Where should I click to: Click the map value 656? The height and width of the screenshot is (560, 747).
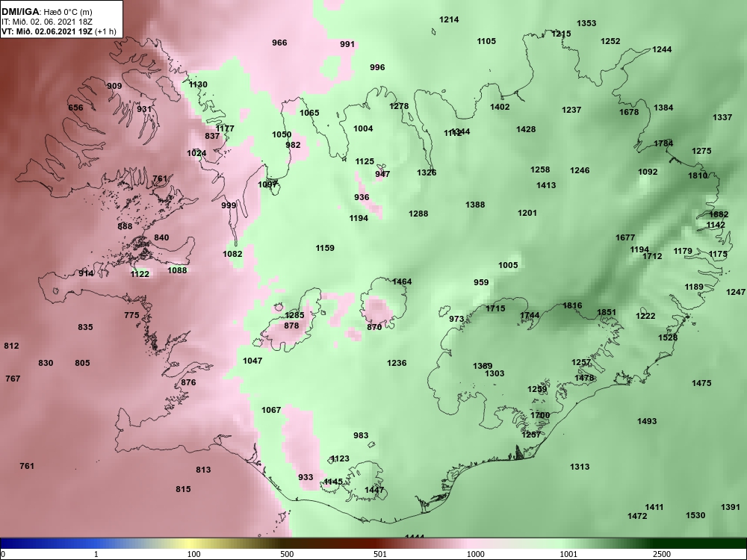point(75,108)
